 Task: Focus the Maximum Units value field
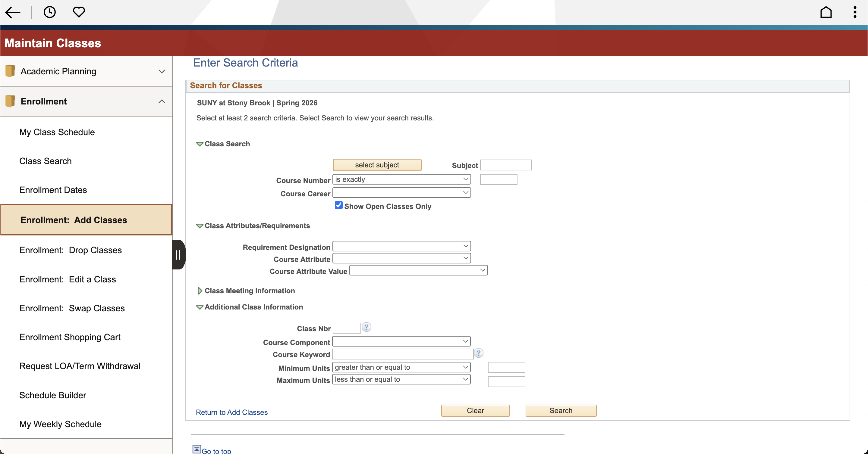tap(506, 382)
